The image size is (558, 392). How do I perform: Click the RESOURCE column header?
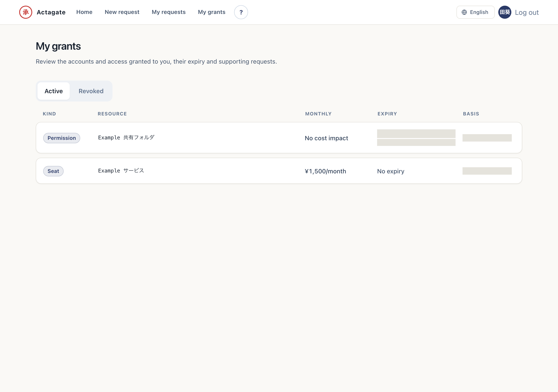point(112,114)
